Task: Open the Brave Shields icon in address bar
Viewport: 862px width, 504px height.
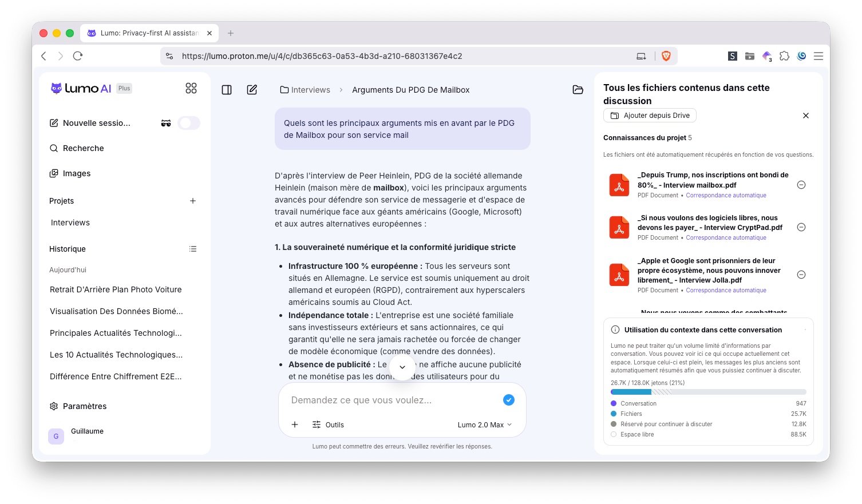Action: pos(666,56)
